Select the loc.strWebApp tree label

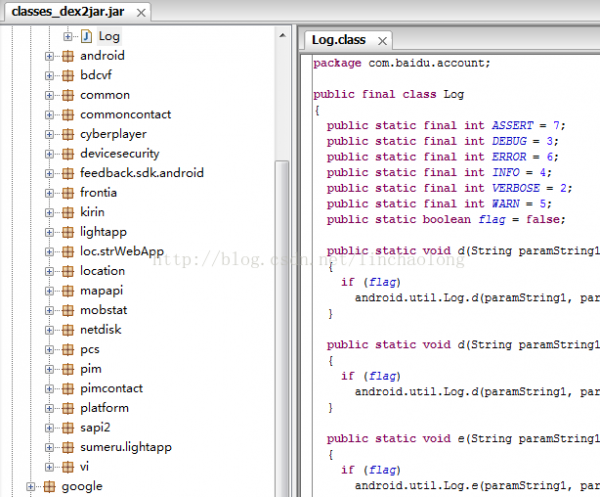pyautogui.click(x=122, y=252)
